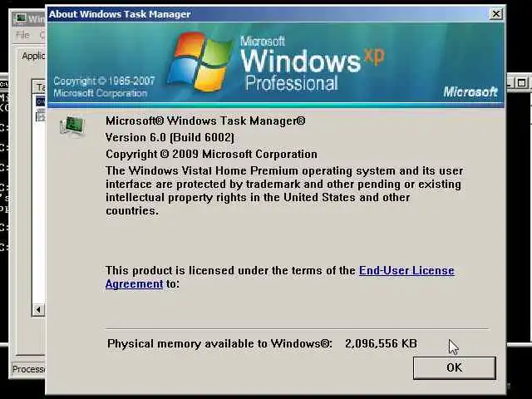Close the About Windows Task Manager dialog

coord(496,14)
